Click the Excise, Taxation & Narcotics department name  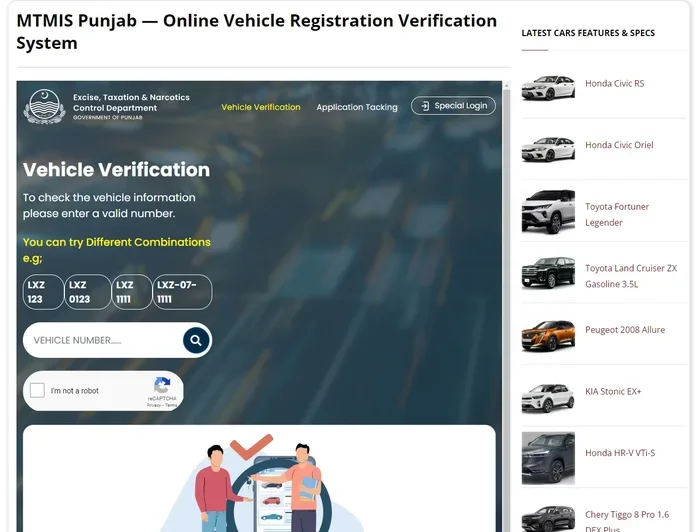(131, 103)
